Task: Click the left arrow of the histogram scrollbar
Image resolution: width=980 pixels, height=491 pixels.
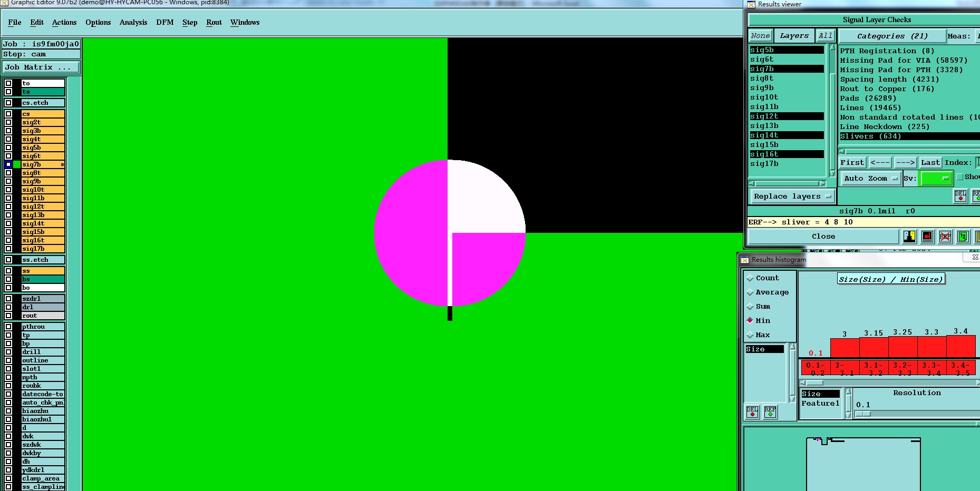Action: pyautogui.click(x=803, y=383)
